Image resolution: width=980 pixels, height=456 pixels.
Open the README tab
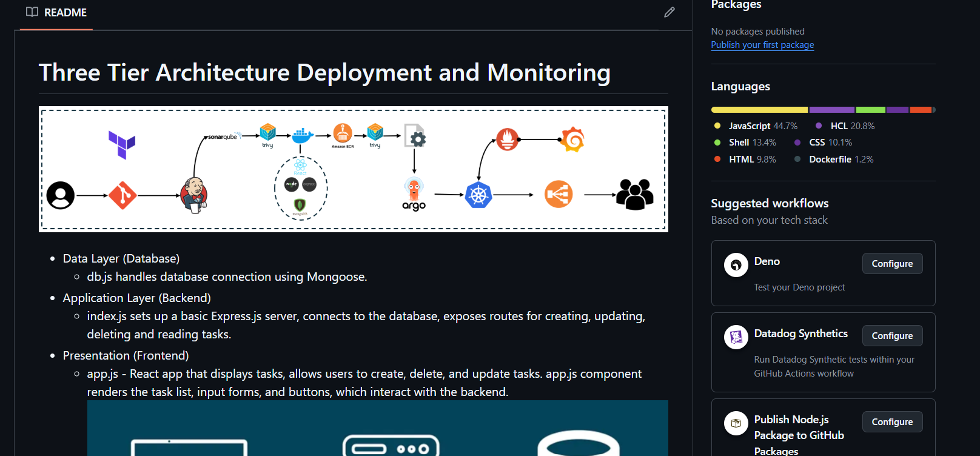pyautogui.click(x=56, y=13)
